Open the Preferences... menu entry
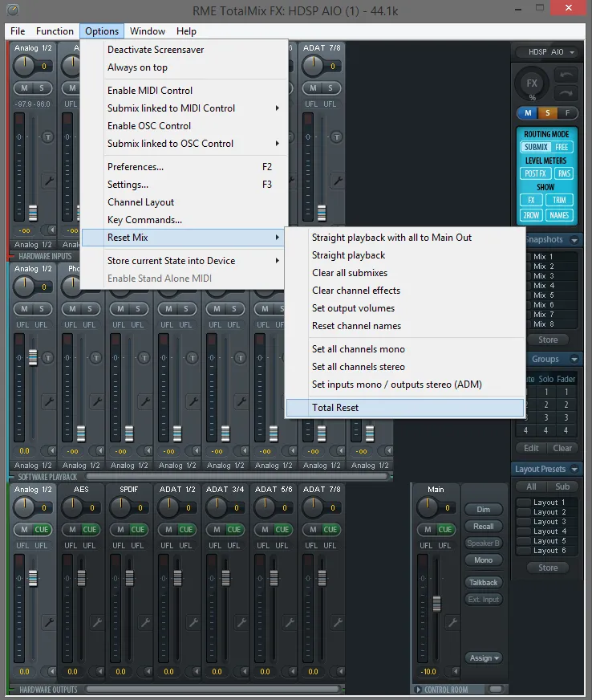The image size is (592, 700). pos(184,166)
